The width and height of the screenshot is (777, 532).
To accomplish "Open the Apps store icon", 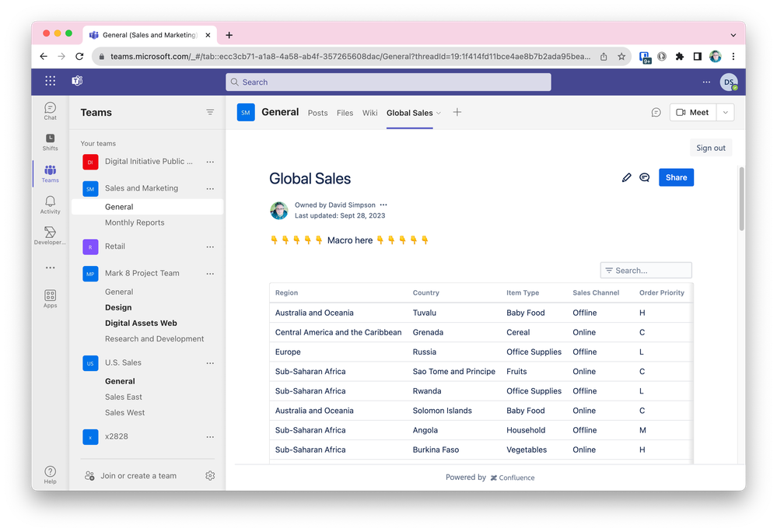I will tap(50, 299).
